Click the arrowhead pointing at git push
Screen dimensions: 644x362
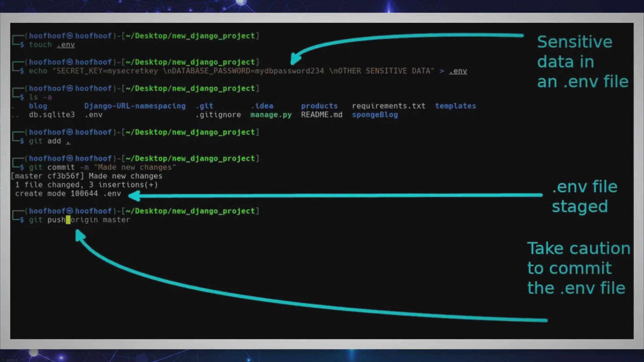tap(80, 235)
